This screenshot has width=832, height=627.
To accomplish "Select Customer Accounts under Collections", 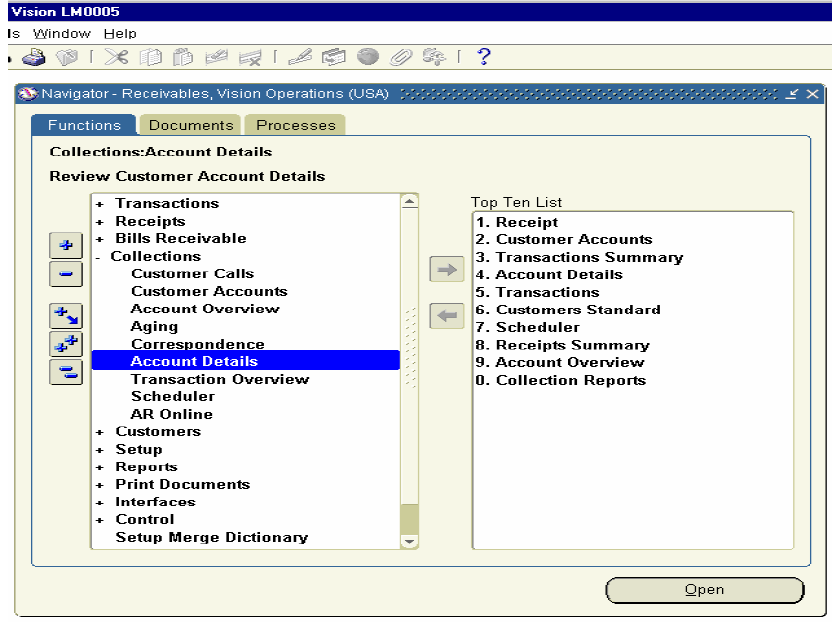I will coord(209,291).
